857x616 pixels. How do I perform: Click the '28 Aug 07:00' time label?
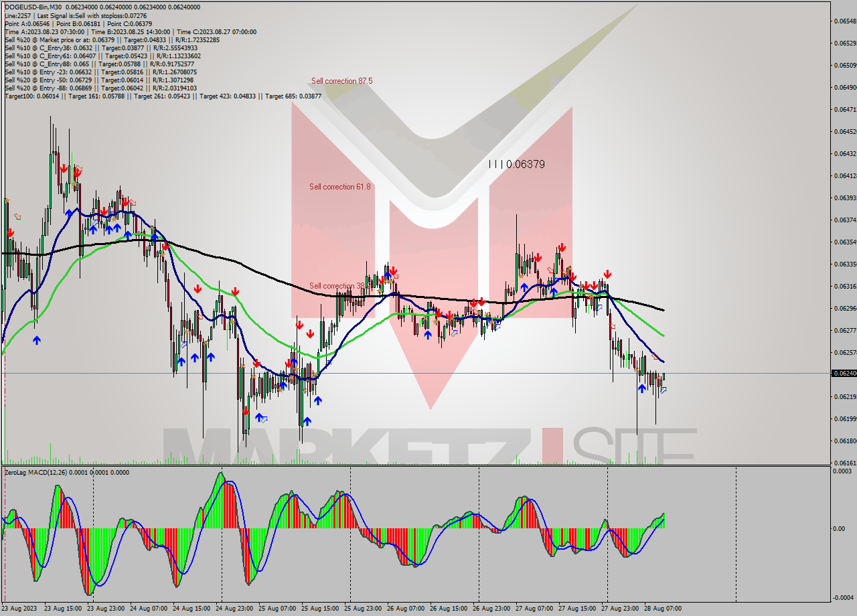click(663, 609)
